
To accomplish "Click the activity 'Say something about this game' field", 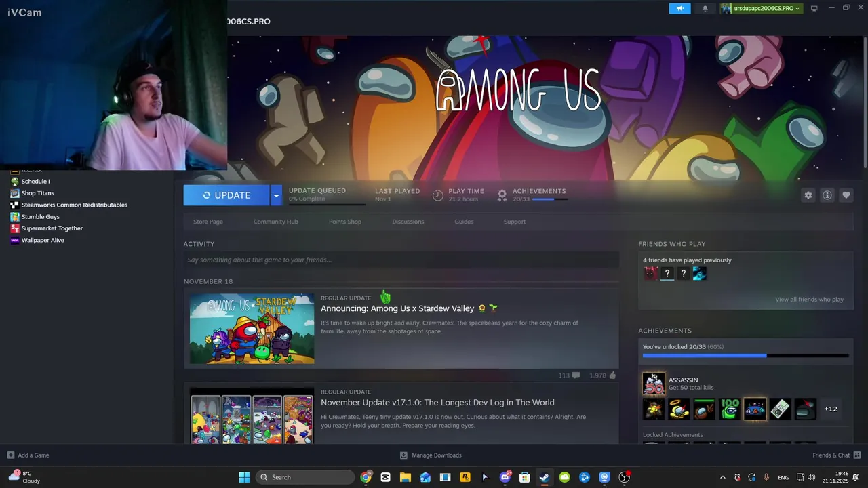I will [x=401, y=260].
